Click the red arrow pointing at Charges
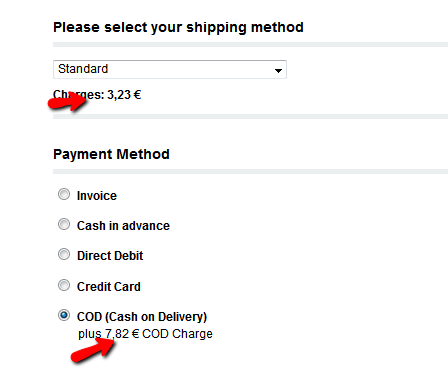The width and height of the screenshot is (448, 372). (68, 101)
